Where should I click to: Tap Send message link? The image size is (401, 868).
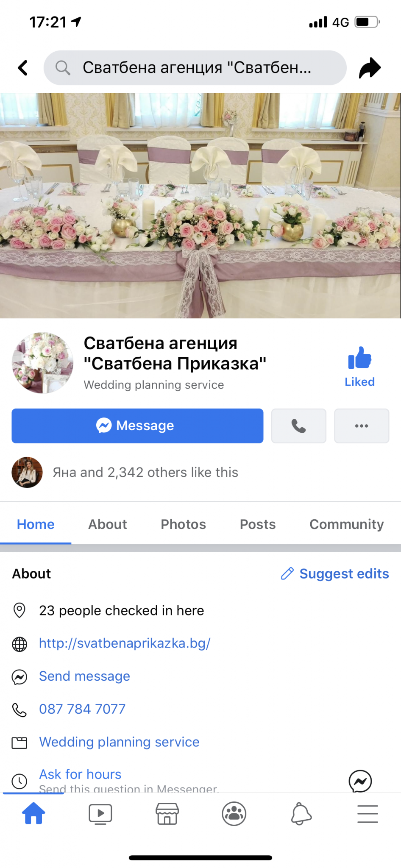point(84,676)
